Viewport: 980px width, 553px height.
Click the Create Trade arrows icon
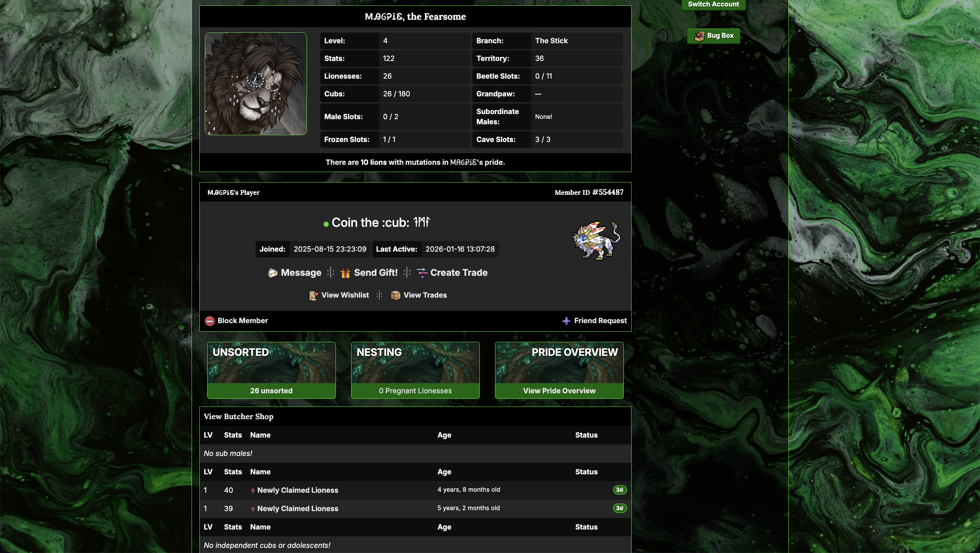coord(422,273)
